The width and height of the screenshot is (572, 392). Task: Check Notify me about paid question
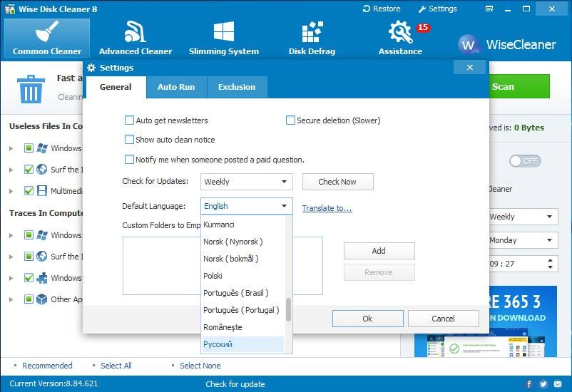[129, 160]
